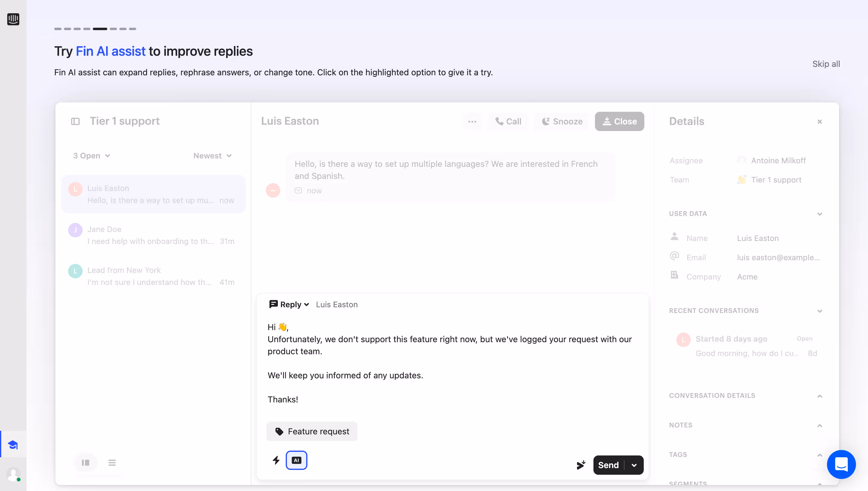
Task: Click the Intercom logo in the sidebar
Action: click(13, 19)
